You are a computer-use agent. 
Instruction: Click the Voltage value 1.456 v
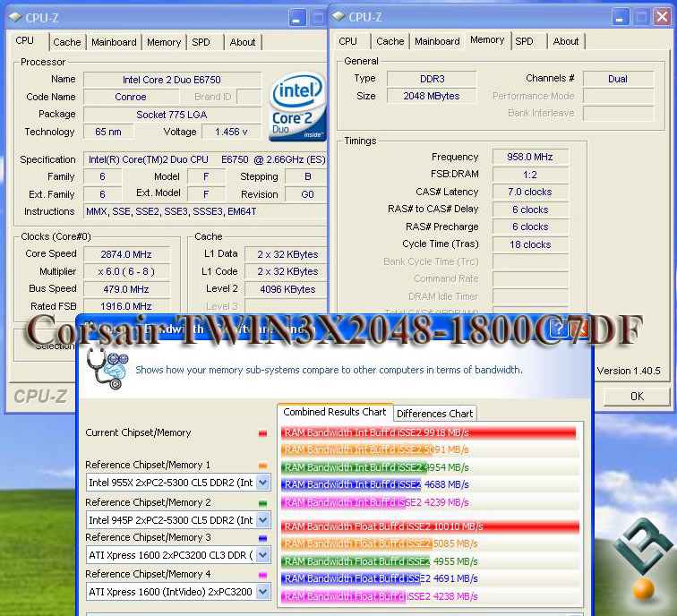coord(231,133)
